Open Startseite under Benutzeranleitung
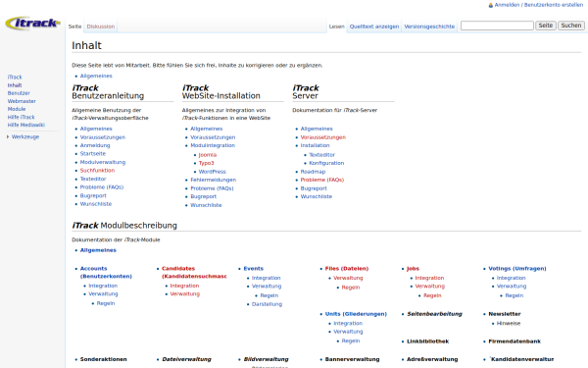The height and width of the screenshot is (368, 588). (x=93, y=154)
